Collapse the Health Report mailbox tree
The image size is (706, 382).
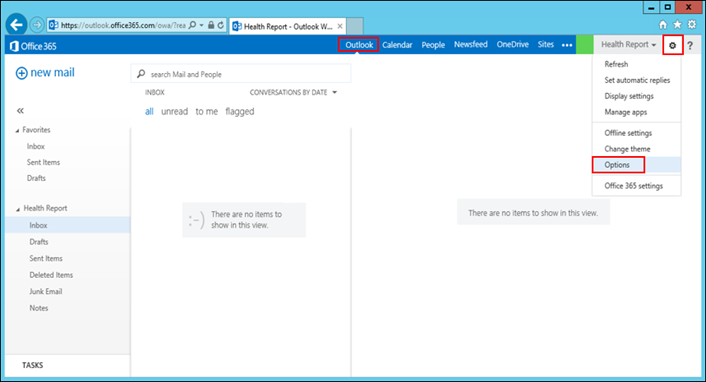18,209
